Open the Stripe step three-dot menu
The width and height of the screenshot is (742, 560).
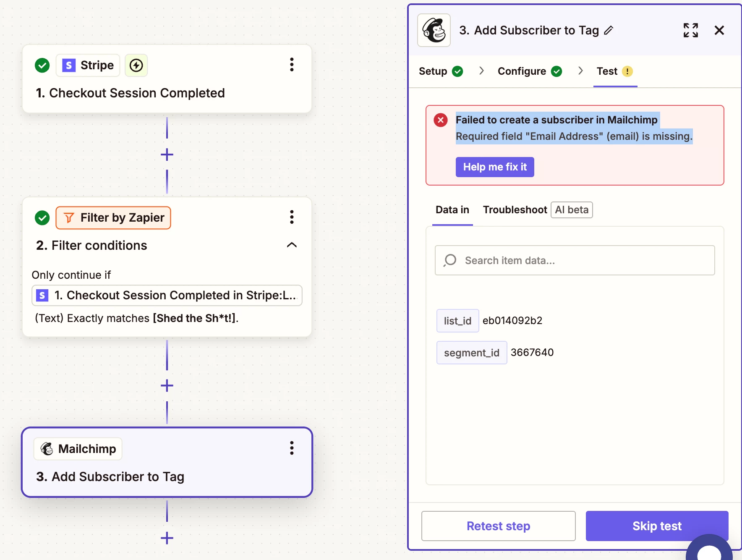292,65
